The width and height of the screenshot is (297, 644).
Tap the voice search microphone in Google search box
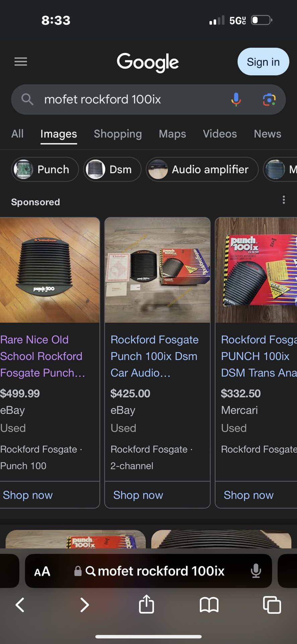click(x=236, y=99)
